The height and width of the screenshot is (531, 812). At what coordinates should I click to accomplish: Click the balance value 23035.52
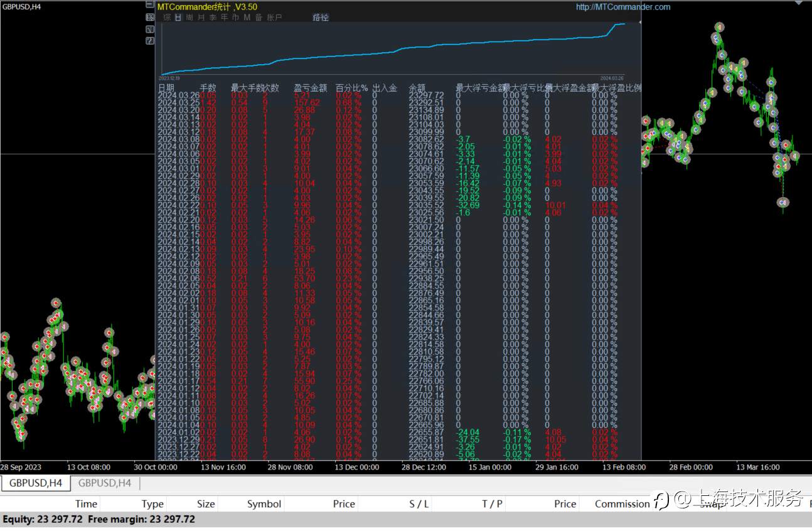[x=426, y=205]
